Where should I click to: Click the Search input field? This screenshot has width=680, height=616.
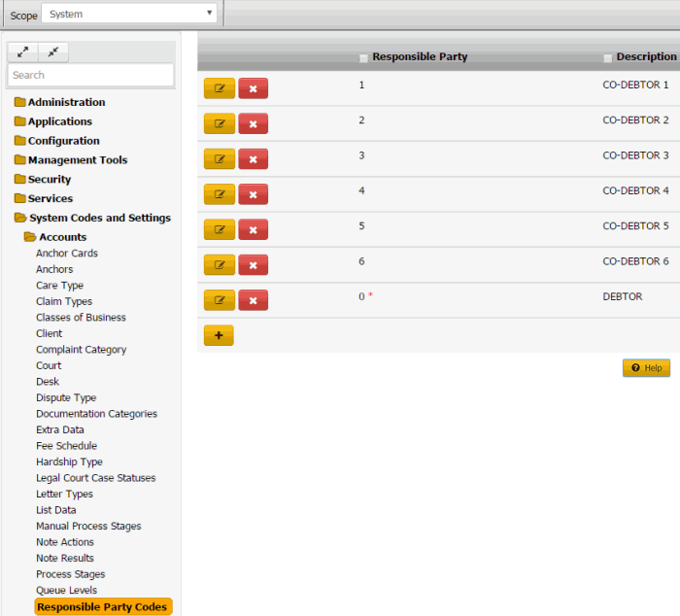point(90,75)
